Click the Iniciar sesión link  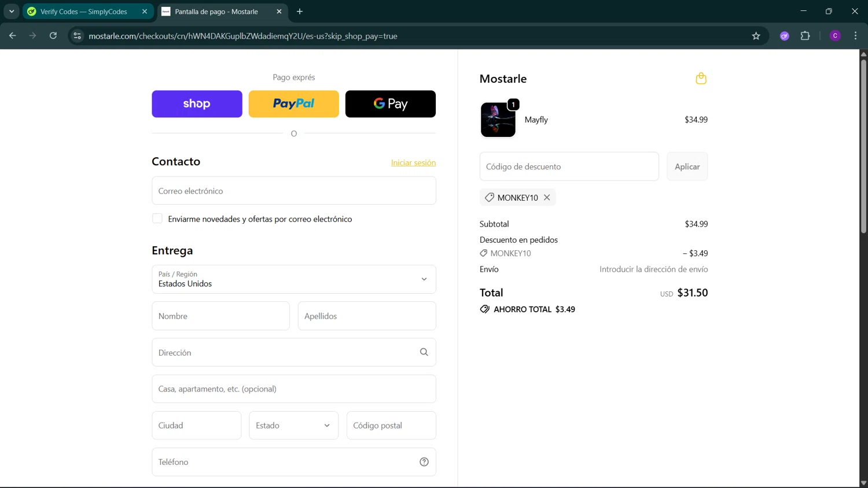coord(413,162)
